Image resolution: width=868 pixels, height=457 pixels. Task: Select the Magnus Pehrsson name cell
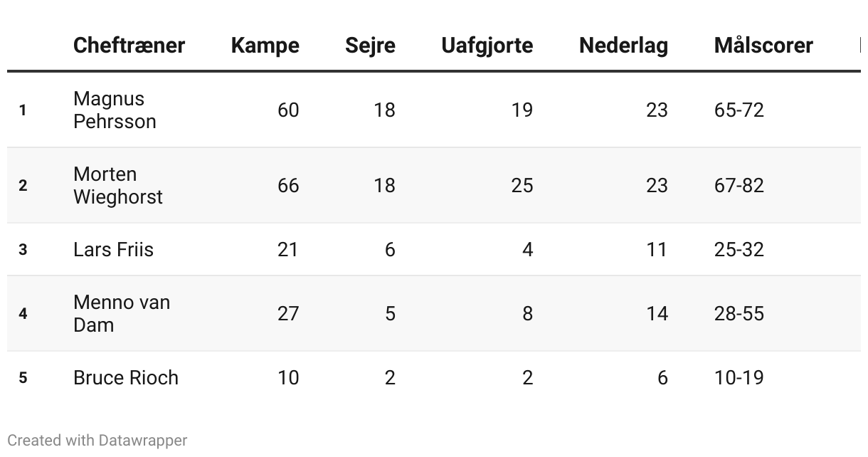click(115, 110)
